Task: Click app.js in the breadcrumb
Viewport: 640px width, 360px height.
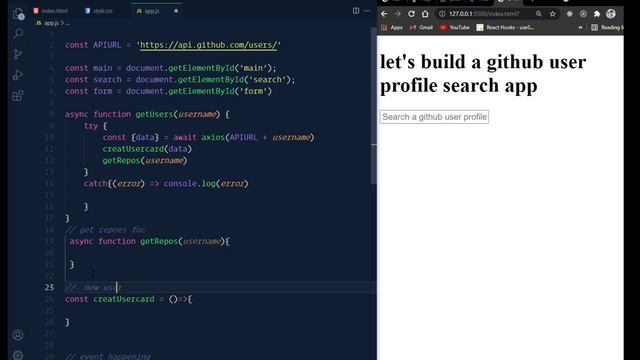Action: (47, 23)
